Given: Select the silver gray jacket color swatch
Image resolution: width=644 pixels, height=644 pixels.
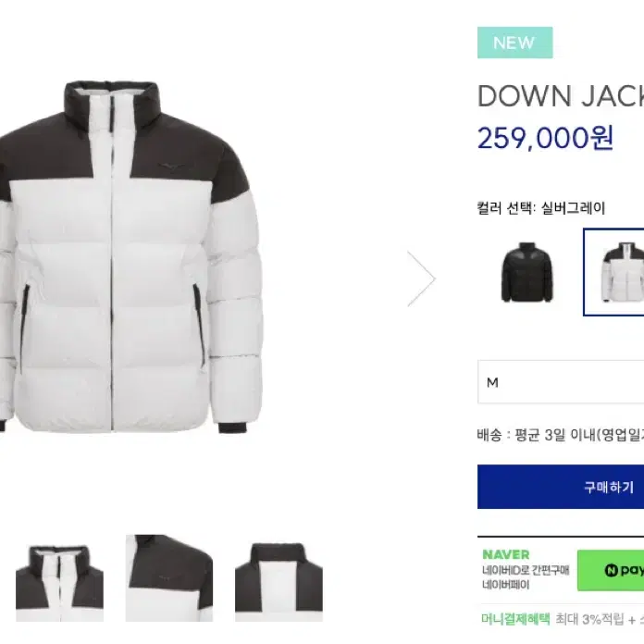Looking at the screenshot, I should (x=614, y=272).
